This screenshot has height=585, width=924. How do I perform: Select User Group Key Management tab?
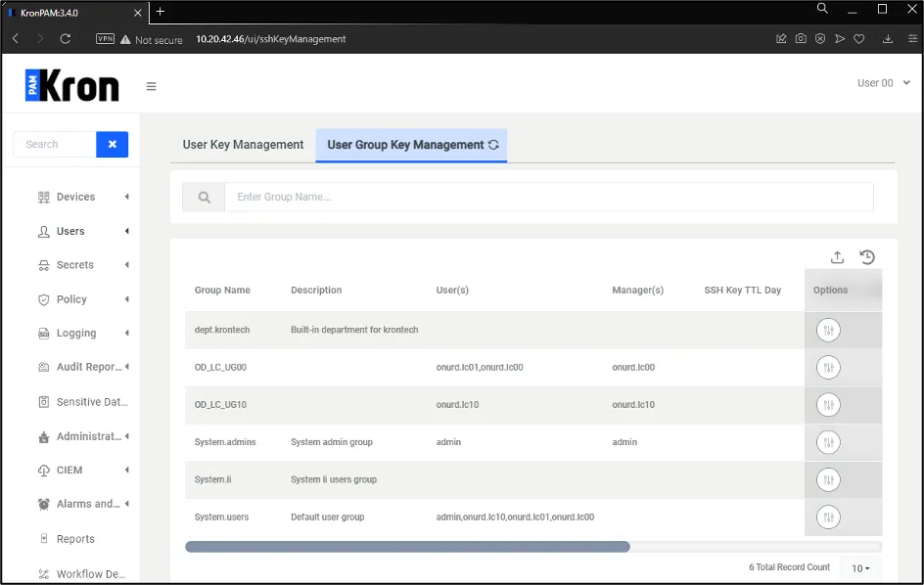411,145
